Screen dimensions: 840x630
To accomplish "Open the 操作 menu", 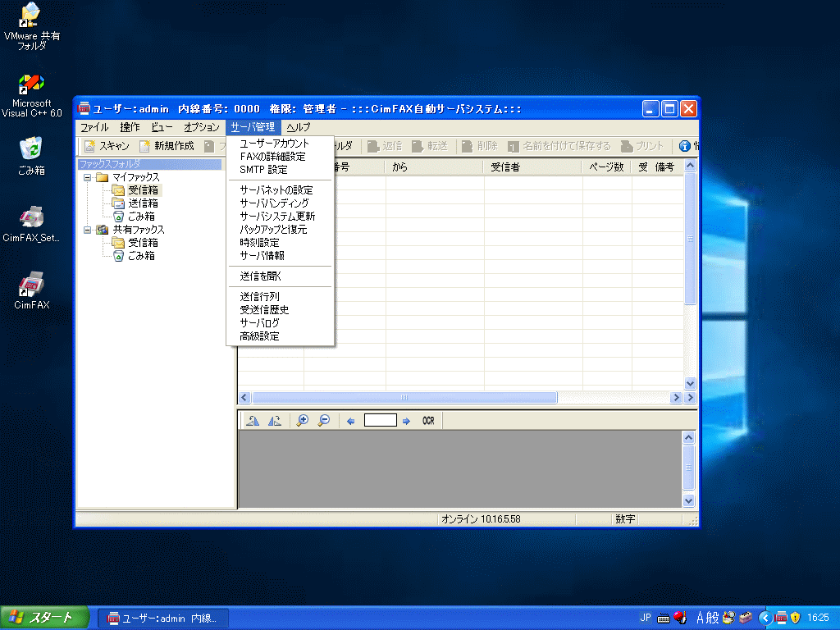I will pos(130,127).
